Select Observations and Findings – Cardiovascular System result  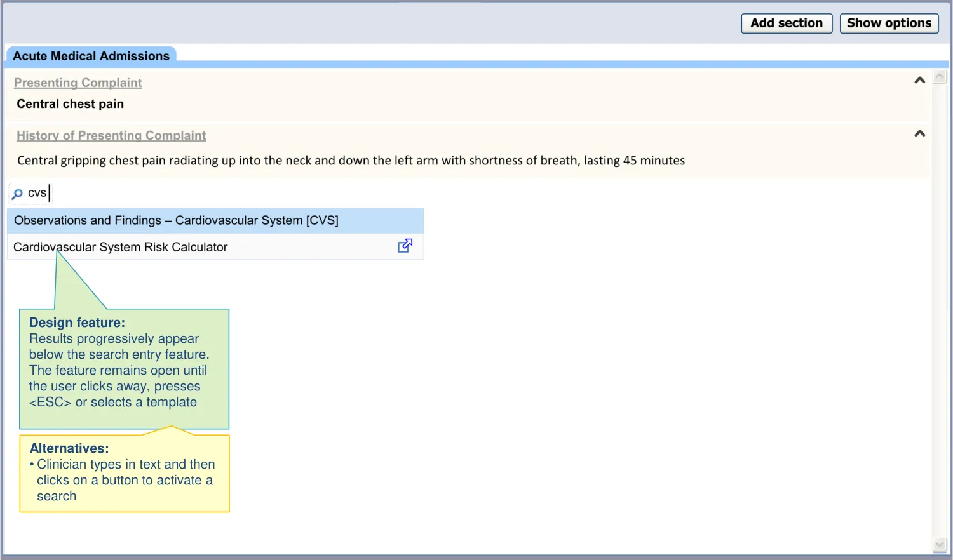[x=176, y=220]
